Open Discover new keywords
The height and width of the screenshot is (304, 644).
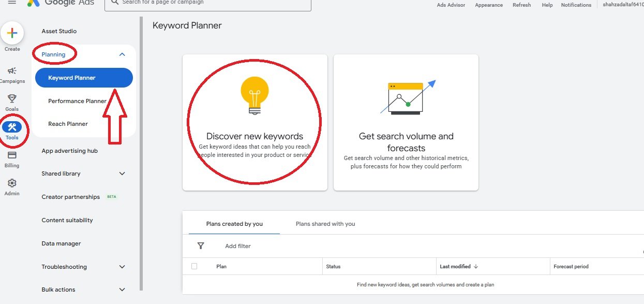(x=254, y=122)
